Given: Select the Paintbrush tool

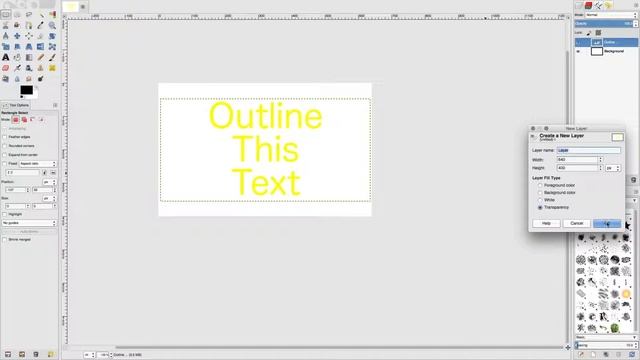Looking at the screenshot, I should [52, 58].
